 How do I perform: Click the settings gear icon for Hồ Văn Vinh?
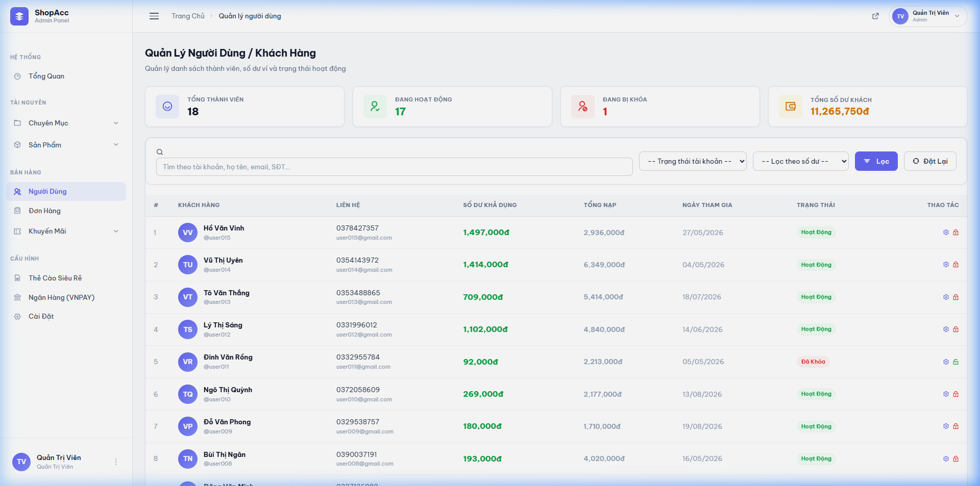coord(946,233)
